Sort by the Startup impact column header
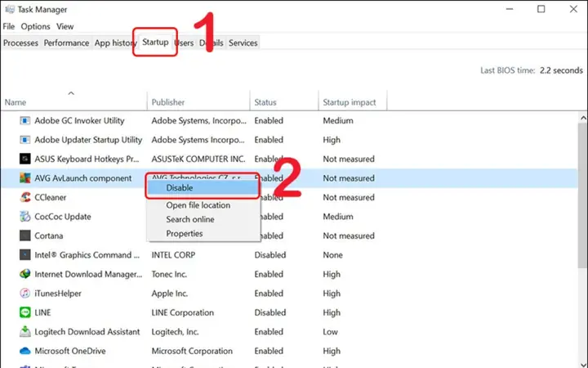This screenshot has height=368, width=588. [x=353, y=101]
